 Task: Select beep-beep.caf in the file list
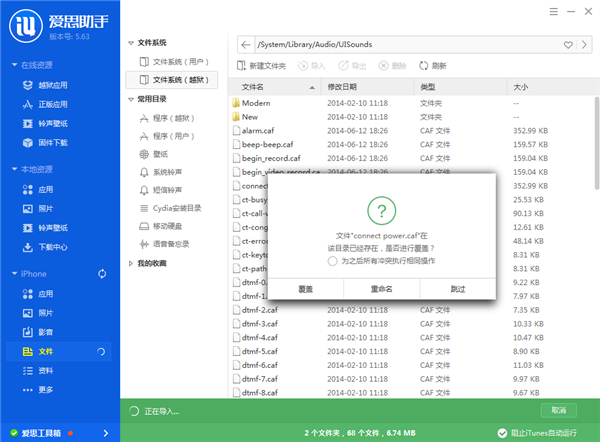pos(411,144)
